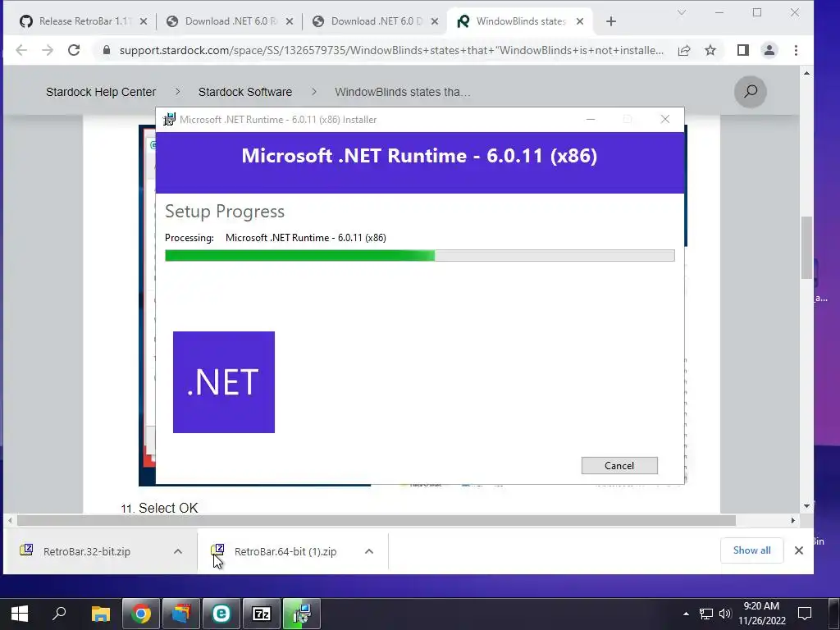Show all downloads
Viewport: 840px width, 630px height.
tap(751, 550)
